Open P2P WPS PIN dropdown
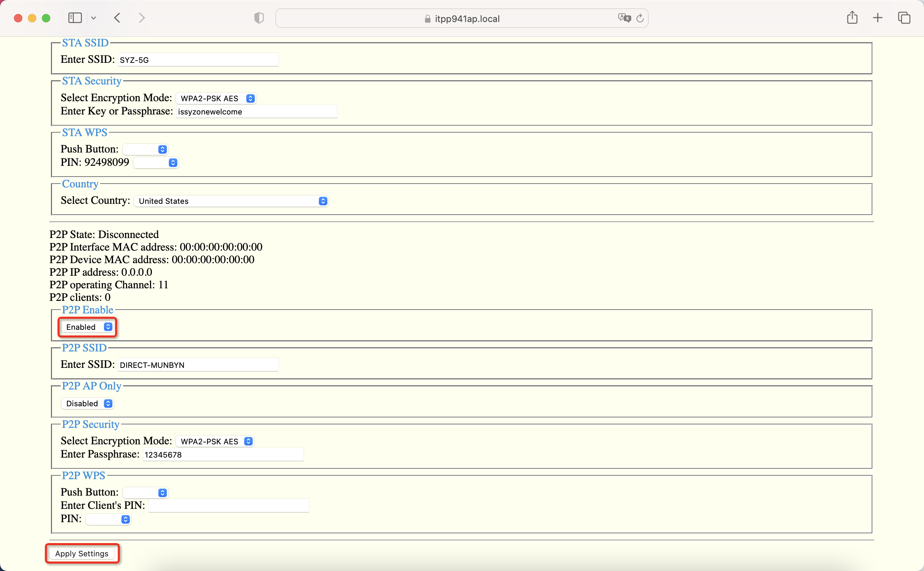This screenshot has height=571, width=924. 108,519
